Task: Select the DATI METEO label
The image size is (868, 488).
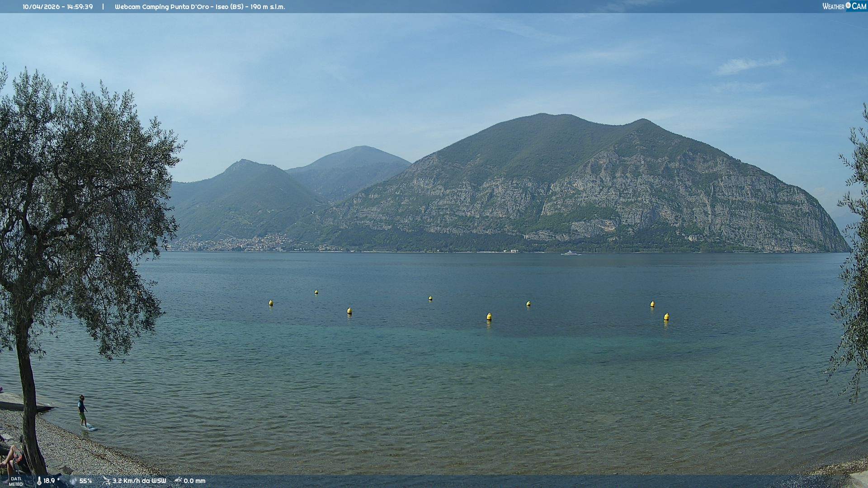Action: 16,481
